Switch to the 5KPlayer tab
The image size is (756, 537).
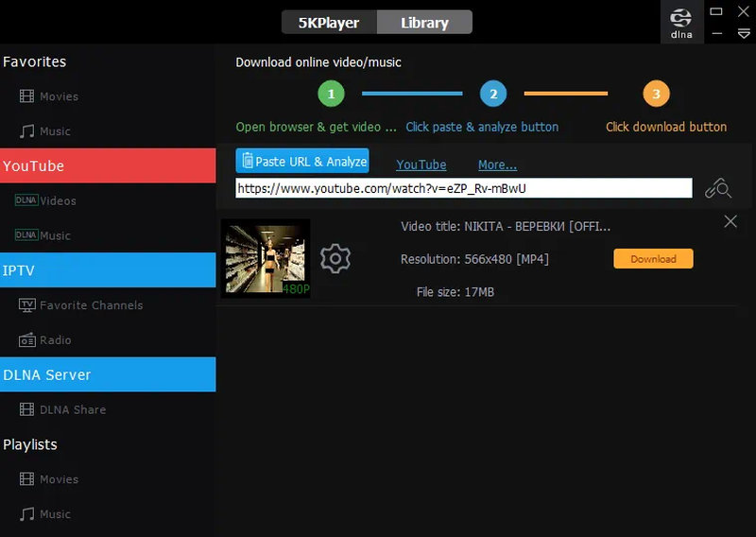click(x=329, y=23)
